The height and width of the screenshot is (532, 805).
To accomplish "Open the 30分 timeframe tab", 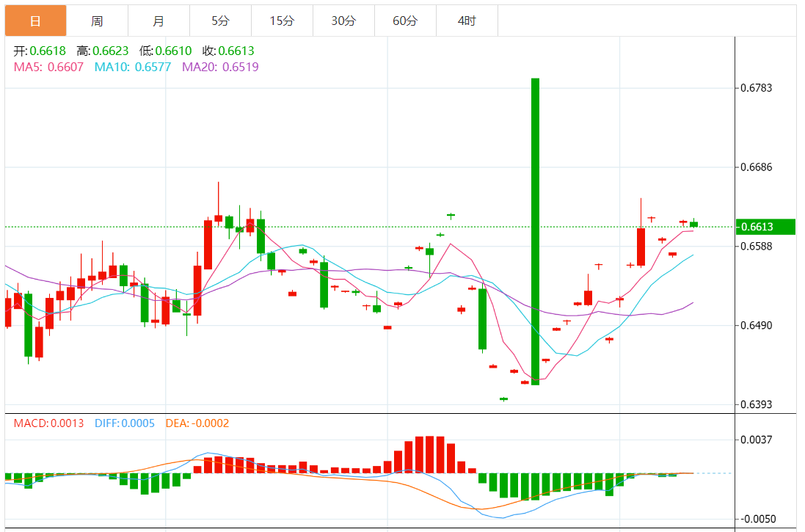I will point(343,21).
